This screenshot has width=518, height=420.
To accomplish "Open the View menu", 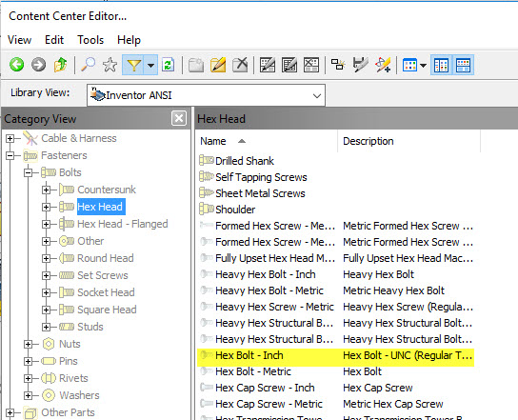I will pyautogui.click(x=19, y=40).
